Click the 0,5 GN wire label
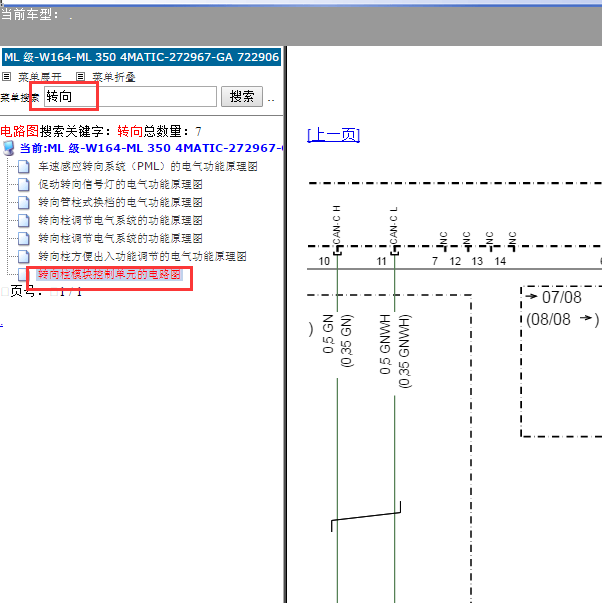This screenshot has height=603, width=602. [x=328, y=334]
